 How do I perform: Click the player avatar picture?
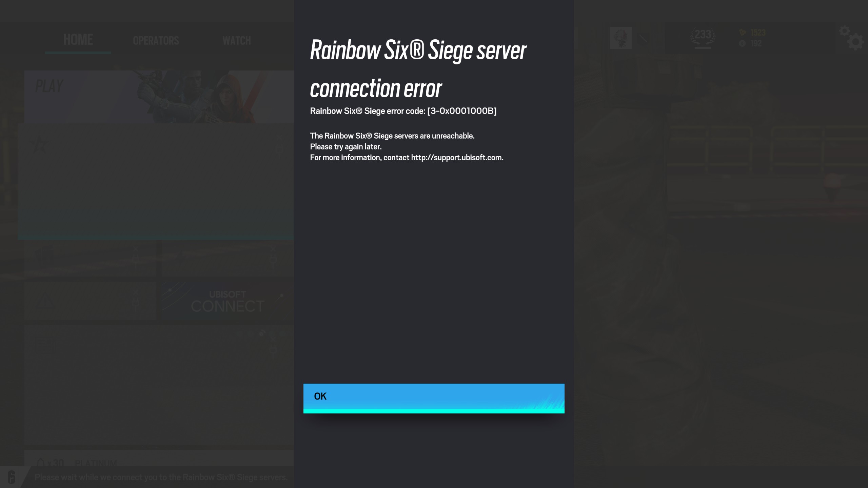620,38
